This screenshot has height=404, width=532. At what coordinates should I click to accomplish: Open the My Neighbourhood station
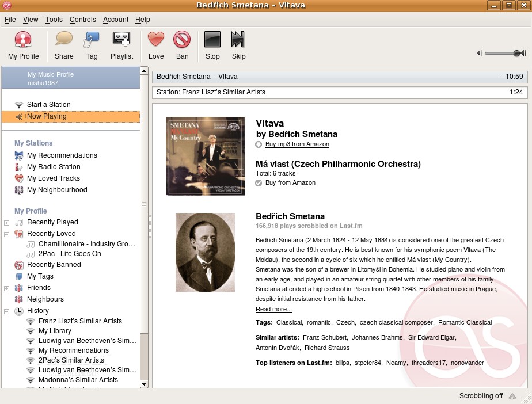57,189
